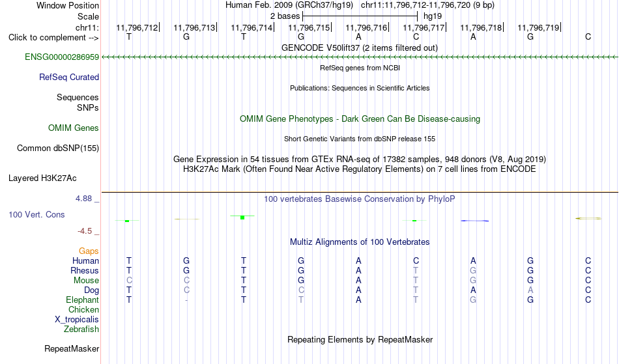The width and height of the screenshot is (619, 364).
Task: Click the Chicken species row label
Action: [83, 310]
